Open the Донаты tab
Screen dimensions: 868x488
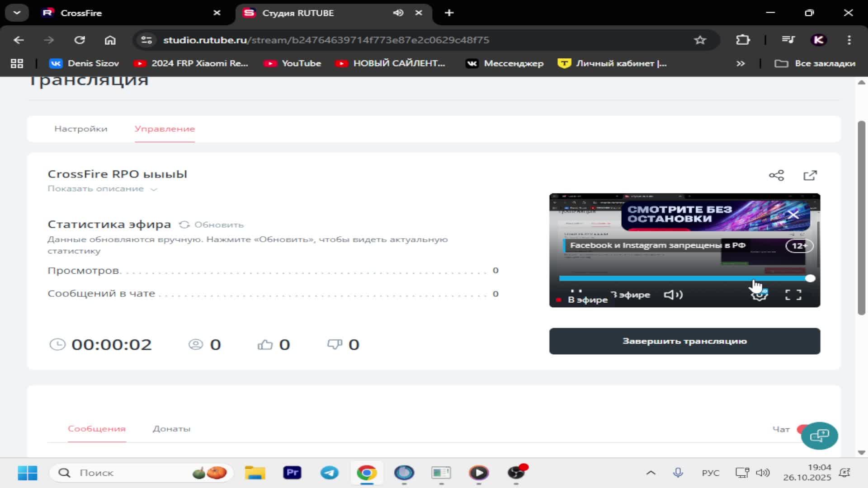coord(171,429)
